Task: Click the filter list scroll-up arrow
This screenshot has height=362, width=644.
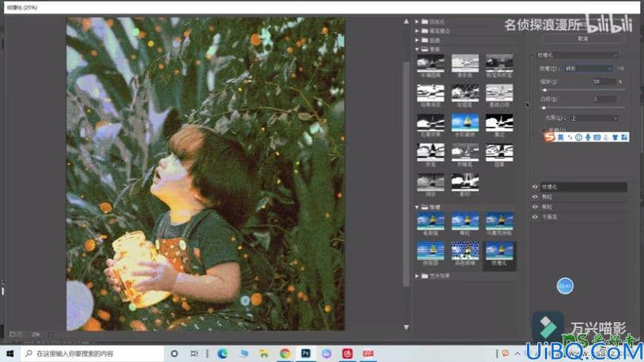Action: (x=406, y=21)
